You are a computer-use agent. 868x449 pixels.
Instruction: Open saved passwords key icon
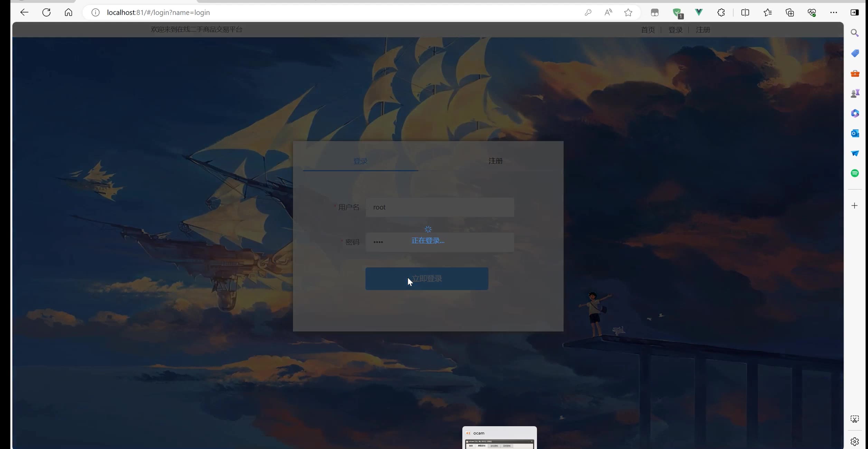(588, 12)
